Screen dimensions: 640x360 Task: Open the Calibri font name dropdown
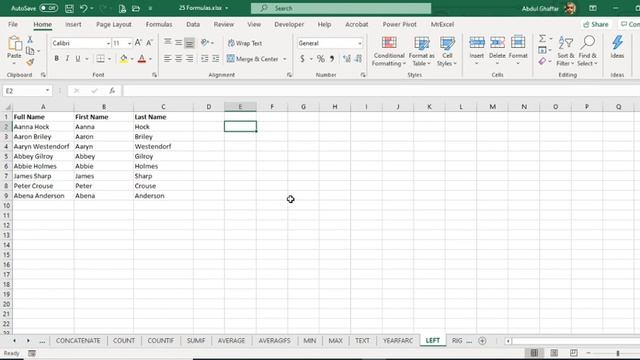[108, 43]
